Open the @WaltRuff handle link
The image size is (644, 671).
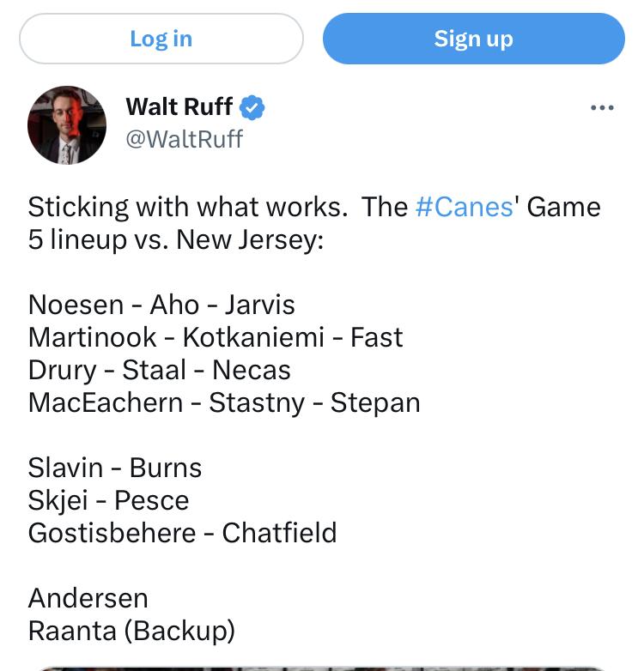coord(184,139)
